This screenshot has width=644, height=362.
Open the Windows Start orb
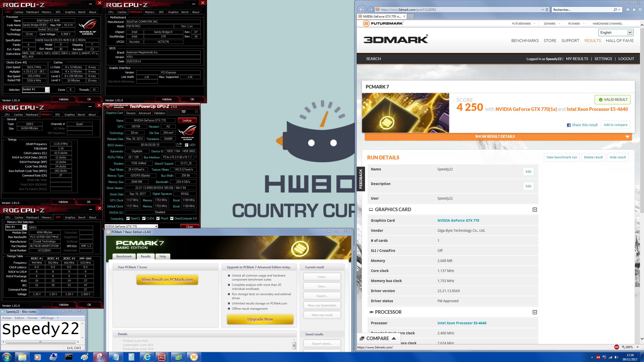point(7,357)
